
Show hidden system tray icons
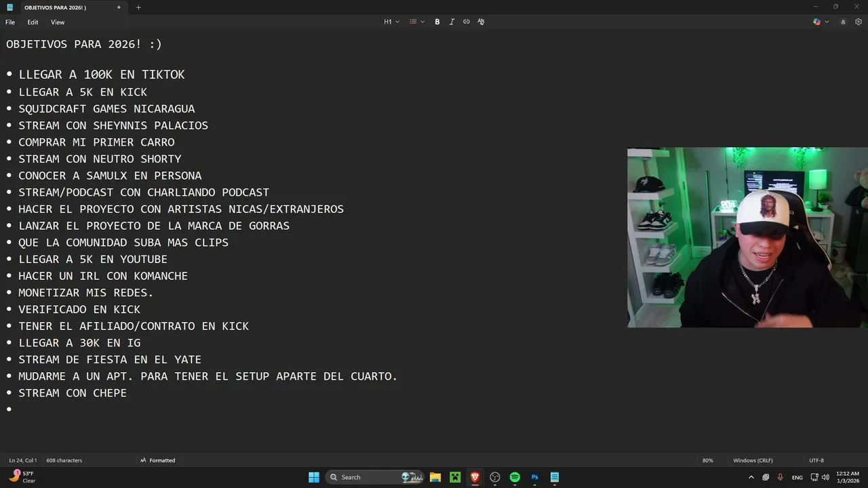751,477
